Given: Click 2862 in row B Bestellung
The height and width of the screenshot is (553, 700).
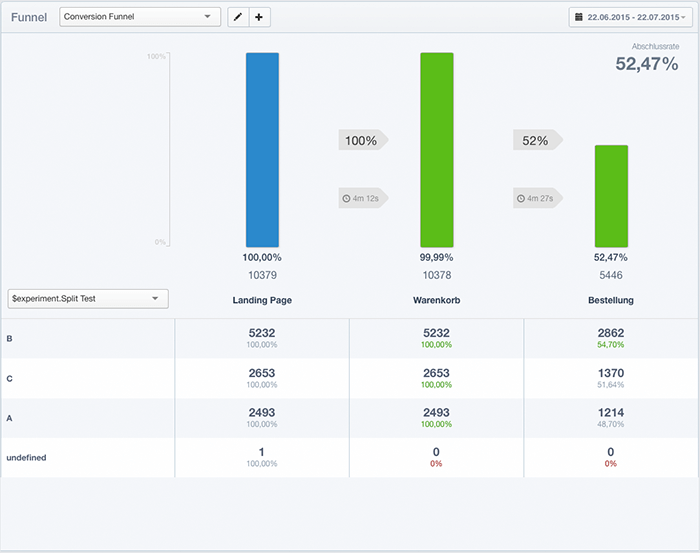Looking at the screenshot, I should 611,333.
